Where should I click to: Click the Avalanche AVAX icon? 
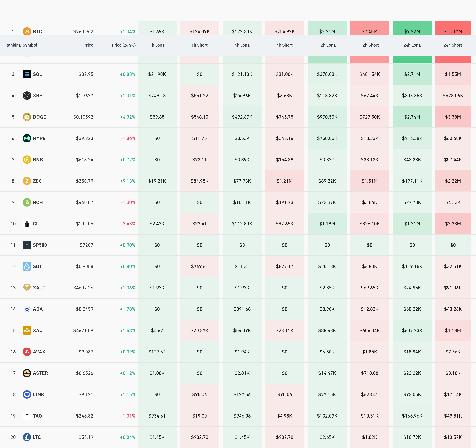coord(27,352)
